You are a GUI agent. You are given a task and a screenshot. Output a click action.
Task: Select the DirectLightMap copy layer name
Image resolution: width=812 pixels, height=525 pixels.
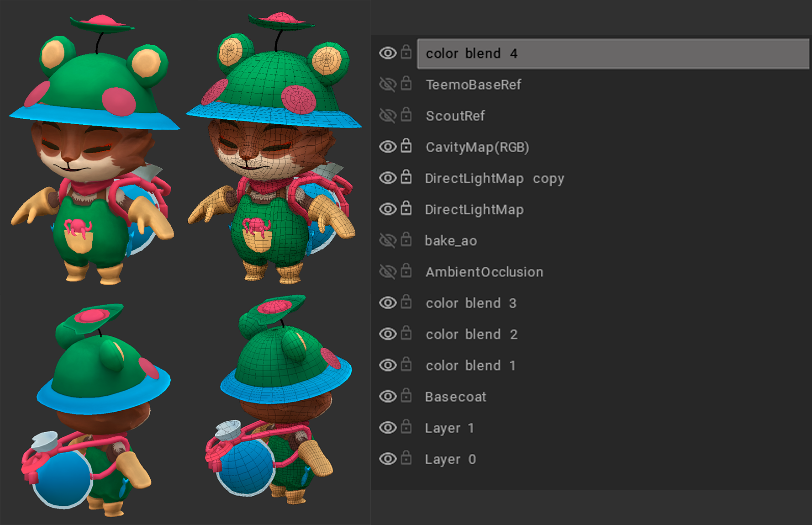495,179
